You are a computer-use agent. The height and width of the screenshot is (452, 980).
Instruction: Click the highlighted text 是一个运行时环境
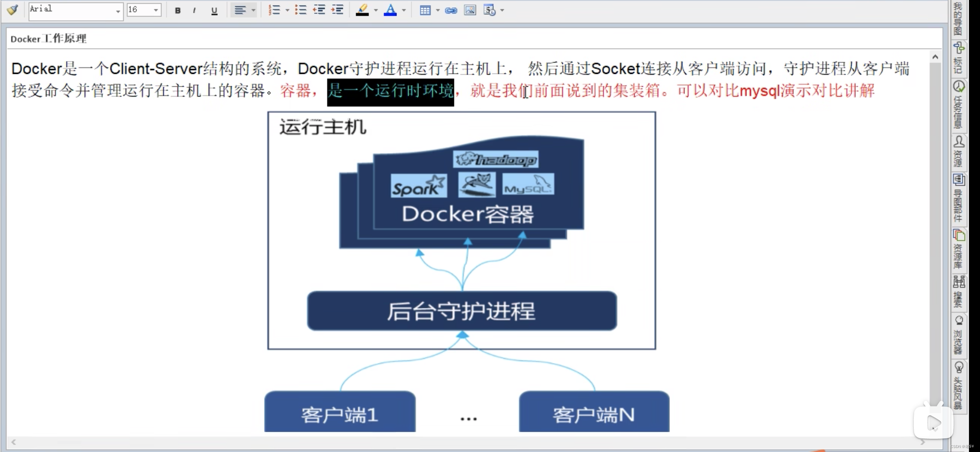(390, 91)
